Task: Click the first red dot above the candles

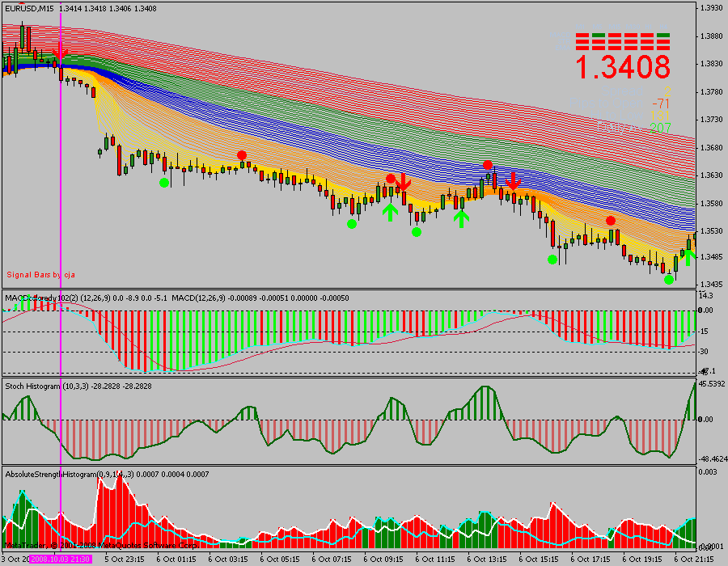Action: [241, 155]
